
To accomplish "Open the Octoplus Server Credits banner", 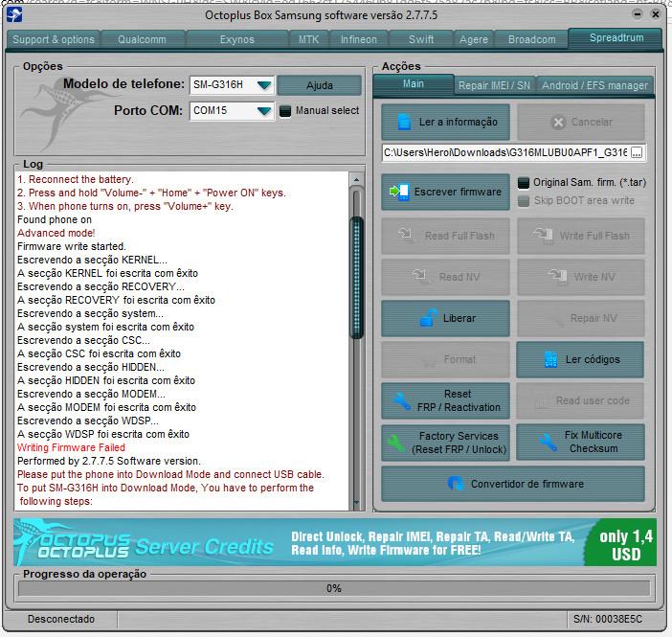I will 334,542.
